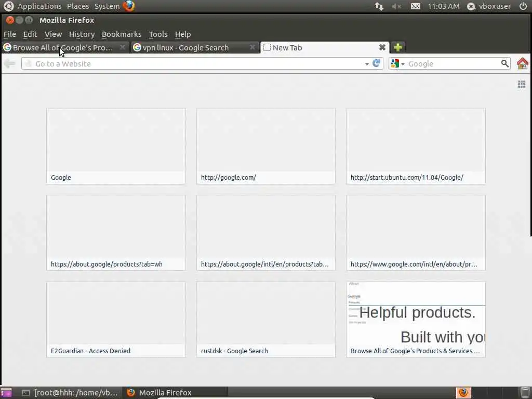Screen dimensions: 532x399
Task: Click the 11:03 AM clock
Action: 444,6
